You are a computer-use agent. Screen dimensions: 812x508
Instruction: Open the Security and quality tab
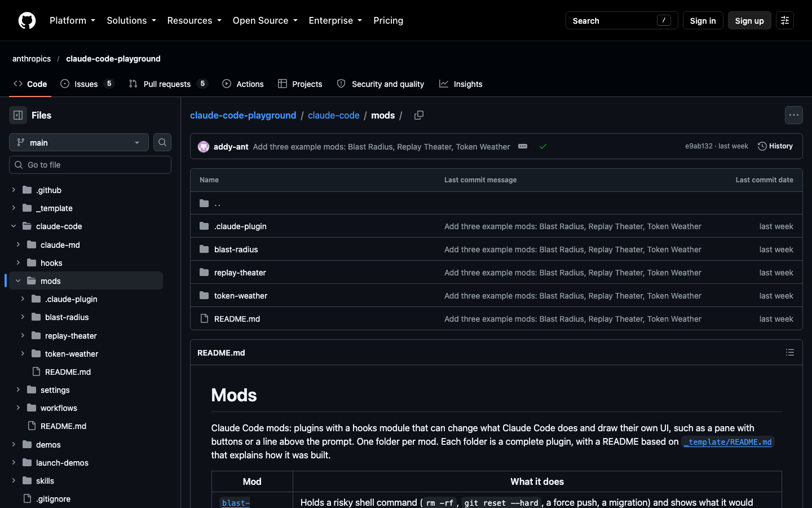coord(381,84)
